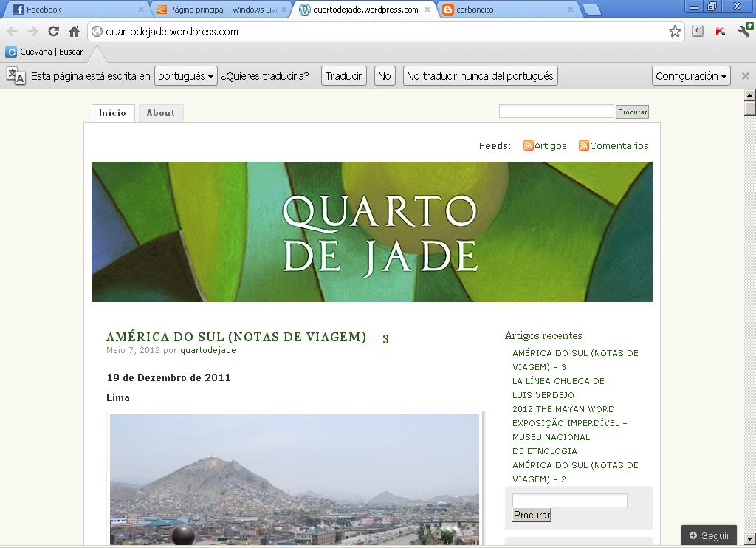
Task: Open the Configuración dropdown
Action: pyautogui.click(x=691, y=76)
